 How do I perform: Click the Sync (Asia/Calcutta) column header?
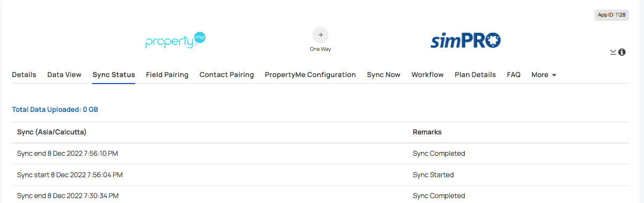(x=52, y=132)
